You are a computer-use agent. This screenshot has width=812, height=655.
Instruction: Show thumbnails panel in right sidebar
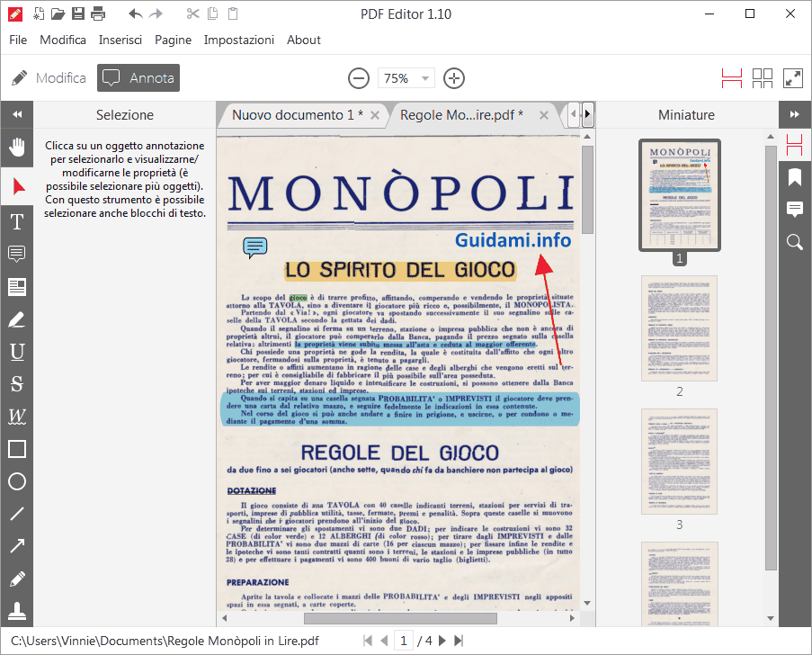pyautogui.click(x=795, y=145)
